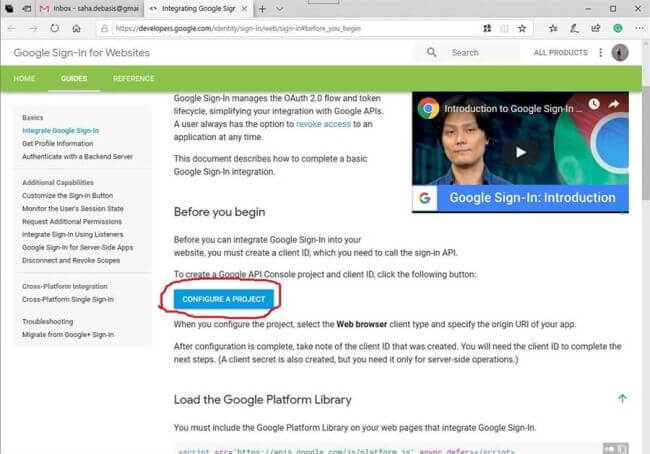
Task: Click the lock icon in address bar
Action: [104, 29]
